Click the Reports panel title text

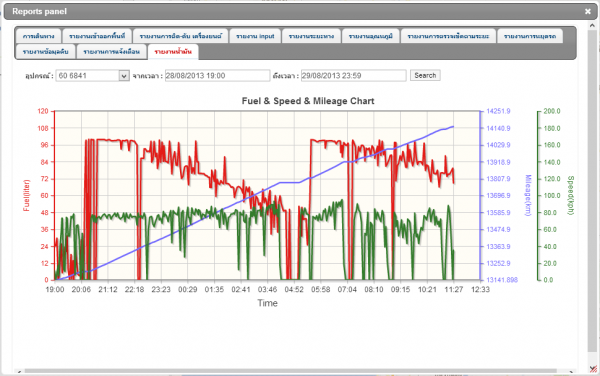coord(39,11)
